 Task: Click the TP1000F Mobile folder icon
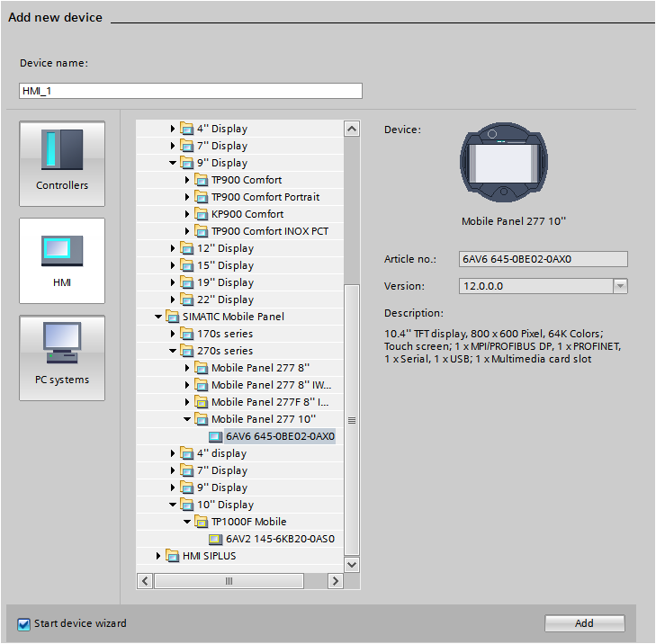pyautogui.click(x=202, y=522)
